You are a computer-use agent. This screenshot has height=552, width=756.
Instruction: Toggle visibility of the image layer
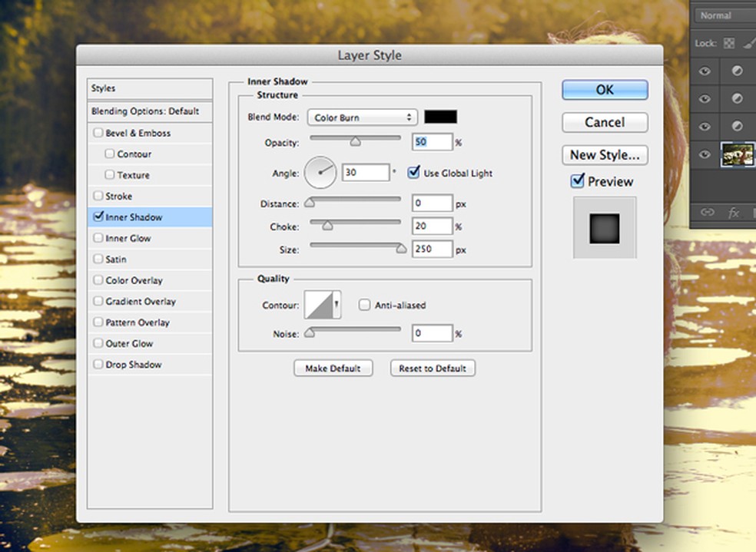point(705,155)
